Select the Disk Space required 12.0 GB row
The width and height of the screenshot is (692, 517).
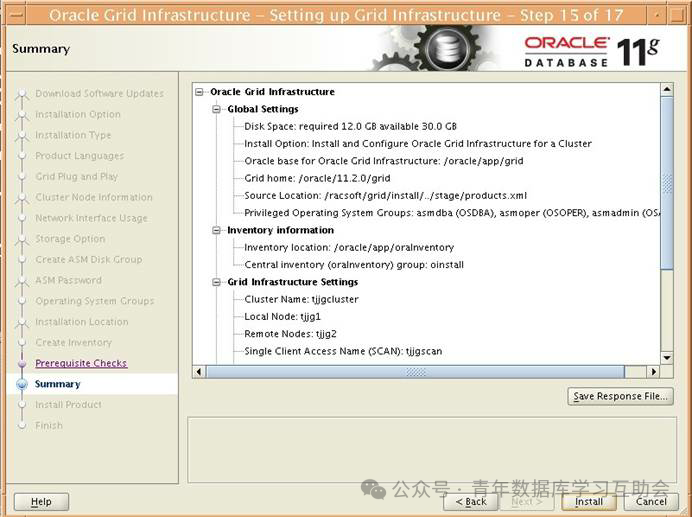tap(350, 126)
